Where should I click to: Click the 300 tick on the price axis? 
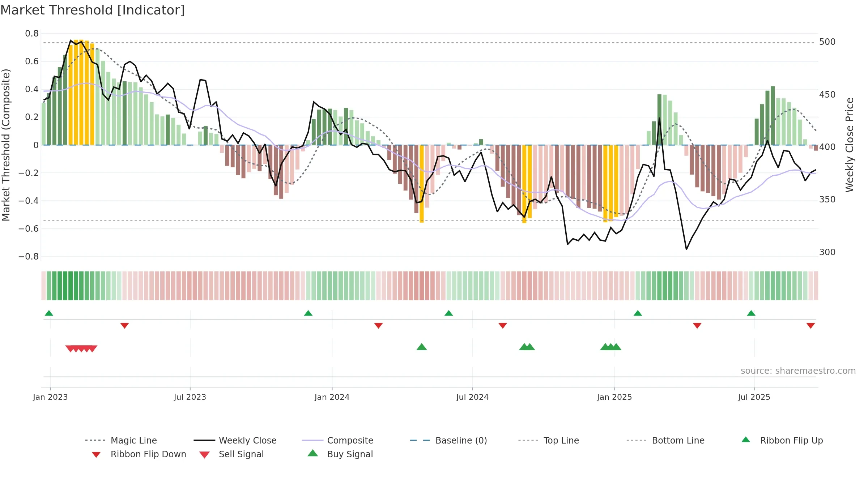(827, 252)
